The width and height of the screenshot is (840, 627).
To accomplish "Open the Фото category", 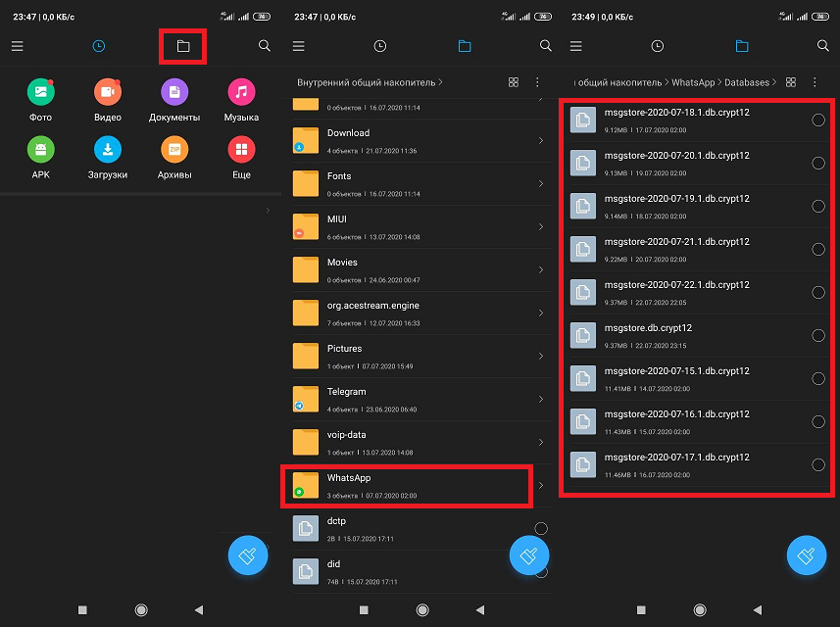I will pos(40,93).
